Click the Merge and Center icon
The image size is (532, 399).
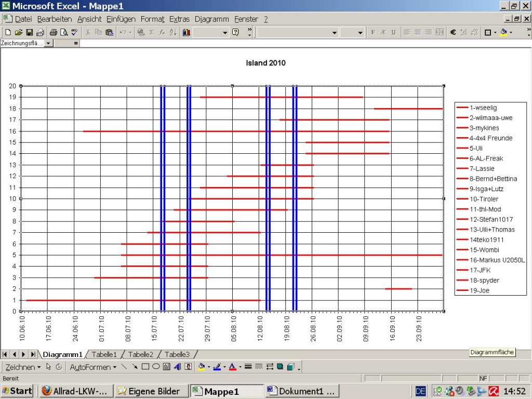point(440,33)
